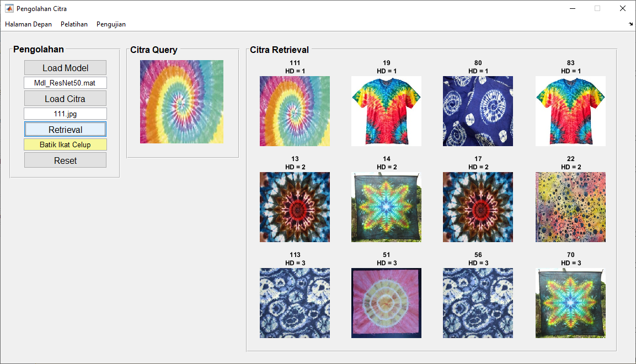Select retrieval image 51 pink circle thumbnail
The width and height of the screenshot is (636, 364).
(x=387, y=303)
